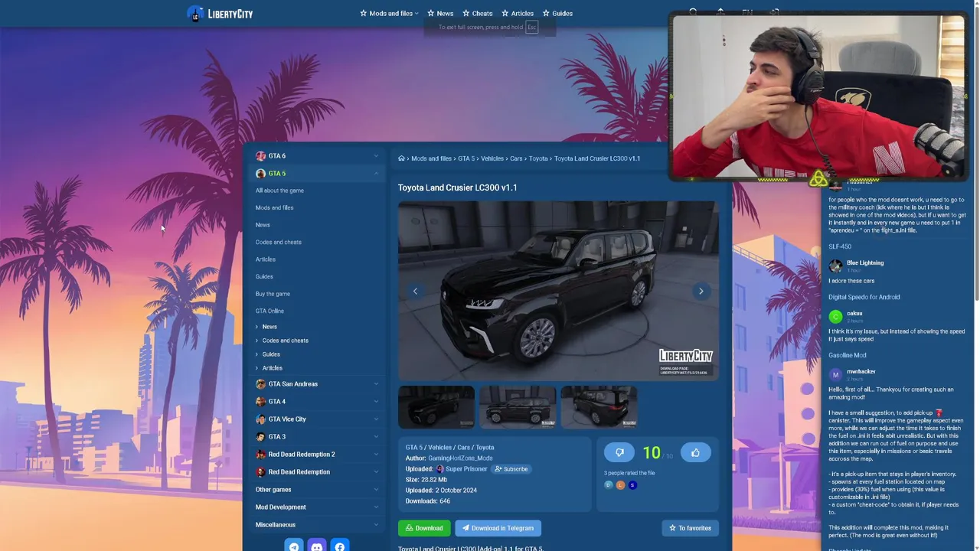Open All about the game link
This screenshot has height=551, width=980.
coord(279,191)
